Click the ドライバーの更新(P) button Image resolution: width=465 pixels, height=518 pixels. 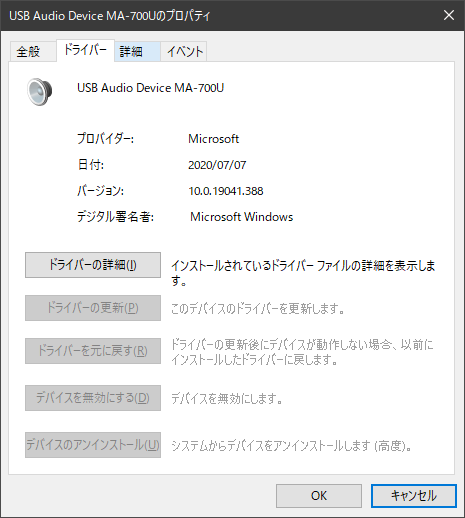coord(93,308)
